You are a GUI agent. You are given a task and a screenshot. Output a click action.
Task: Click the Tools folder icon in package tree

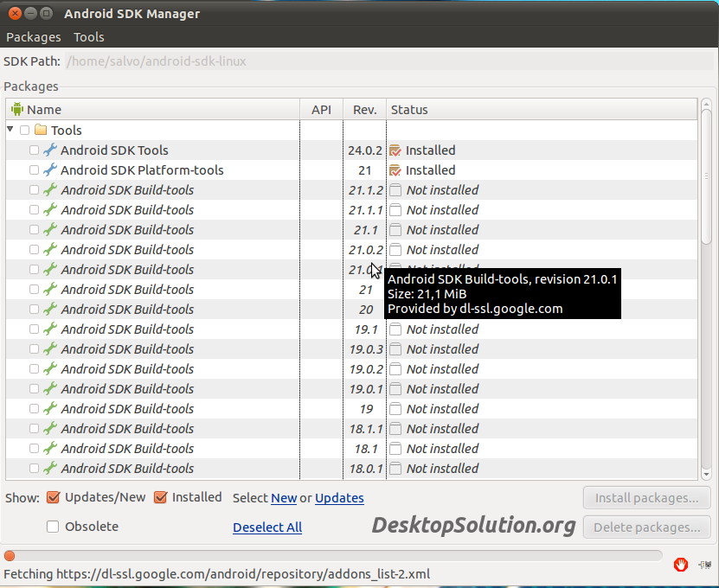pyautogui.click(x=41, y=131)
